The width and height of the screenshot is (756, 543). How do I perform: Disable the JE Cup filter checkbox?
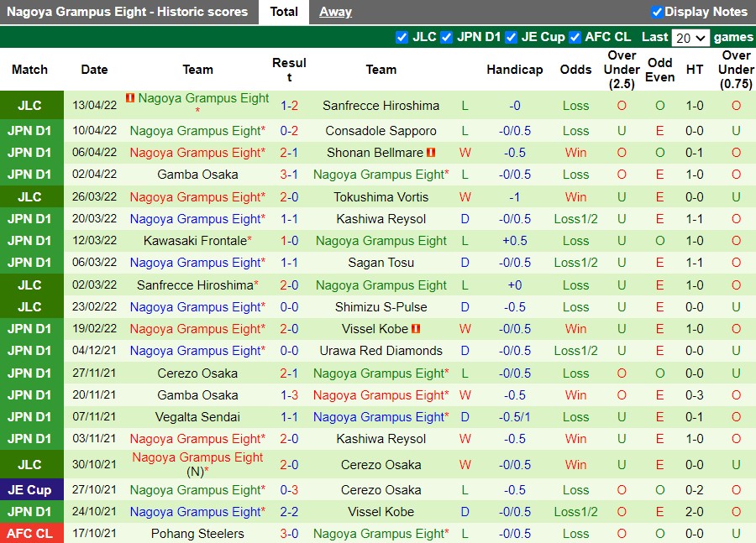(512, 37)
